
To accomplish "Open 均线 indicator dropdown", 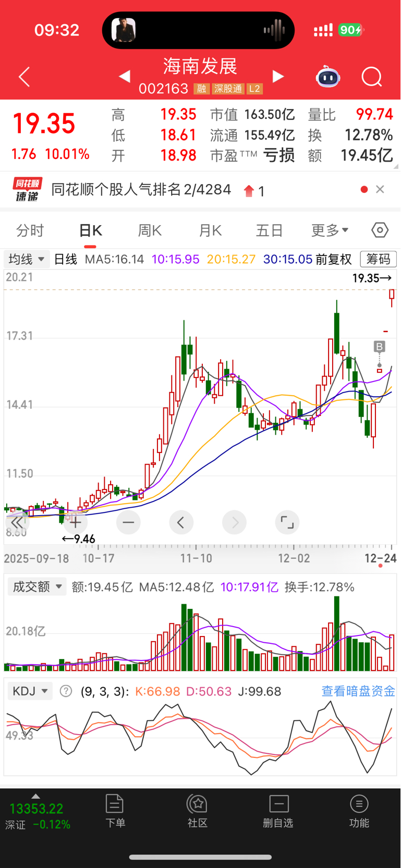I will (27, 259).
